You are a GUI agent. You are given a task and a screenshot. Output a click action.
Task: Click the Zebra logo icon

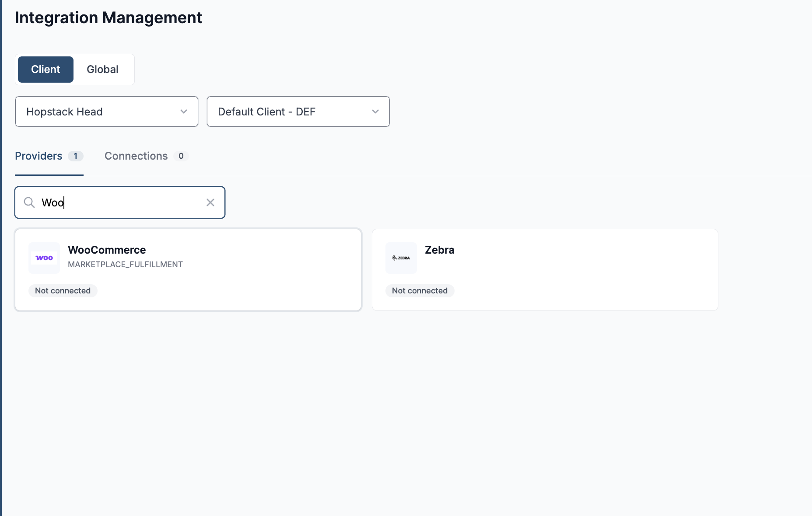click(401, 258)
